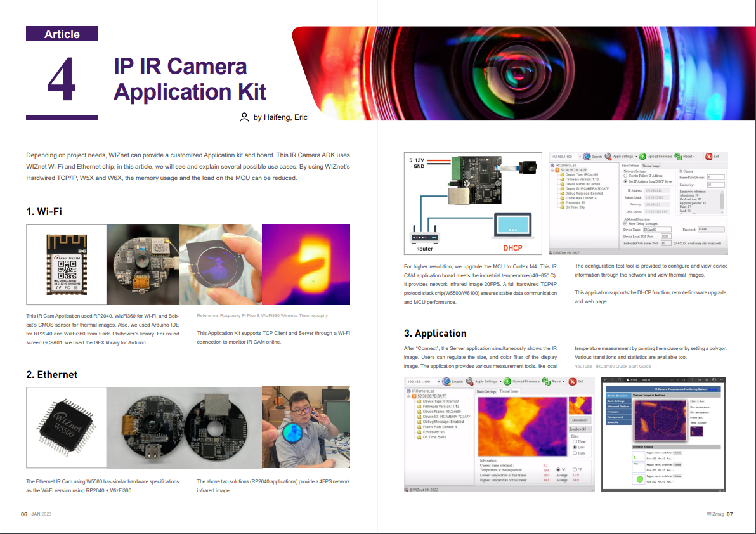Open Apply Settings arrow in Basic Settings tool screenshot

point(636,157)
